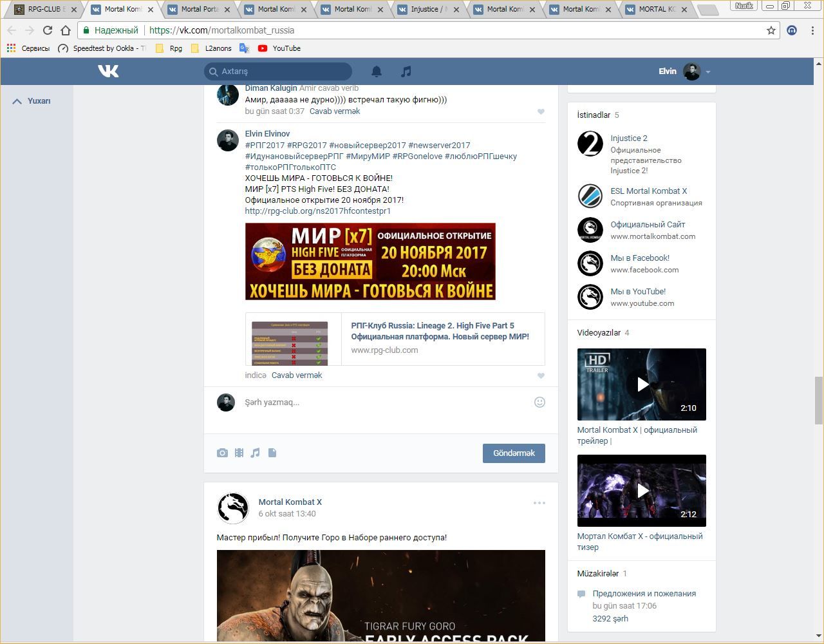The width and height of the screenshot is (824, 644).
Task: Collapse page with Yuxarı up arrow
Action: click(x=32, y=101)
